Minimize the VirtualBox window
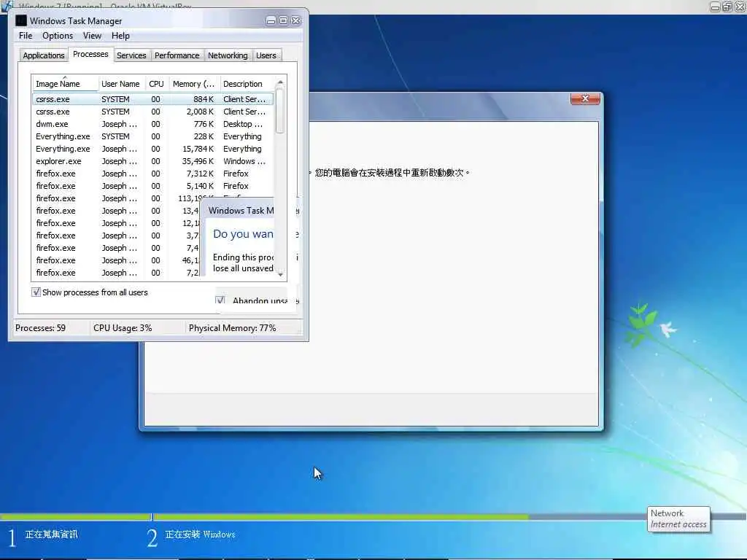Viewport: 747px width, 560px height. click(x=715, y=7)
